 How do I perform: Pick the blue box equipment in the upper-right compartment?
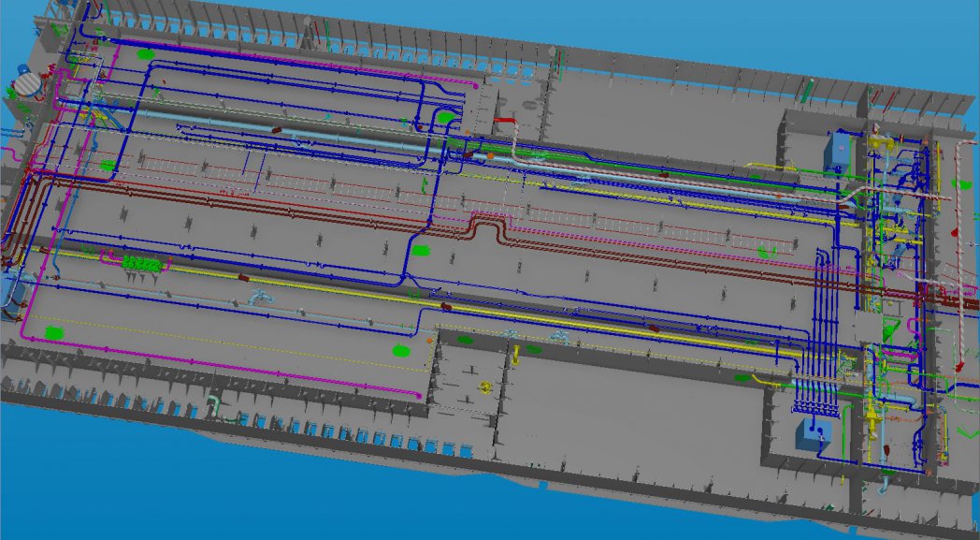(838, 152)
